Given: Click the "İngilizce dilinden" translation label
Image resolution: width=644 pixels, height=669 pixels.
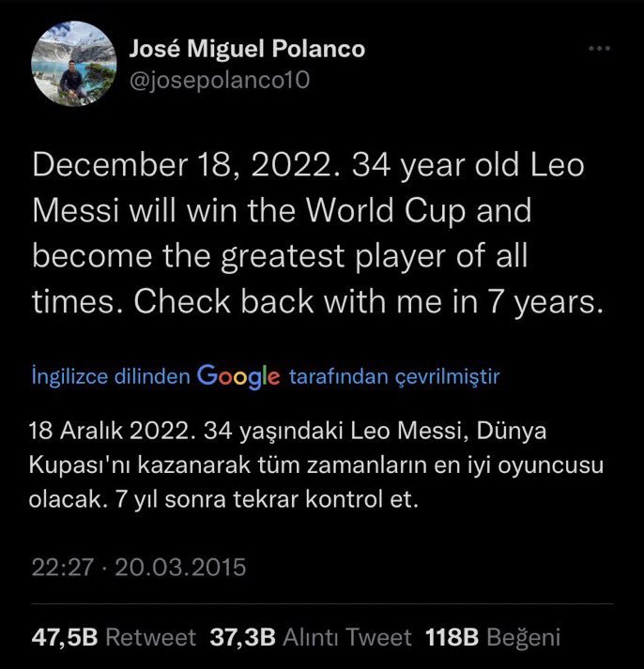Looking at the screenshot, I should [111, 377].
